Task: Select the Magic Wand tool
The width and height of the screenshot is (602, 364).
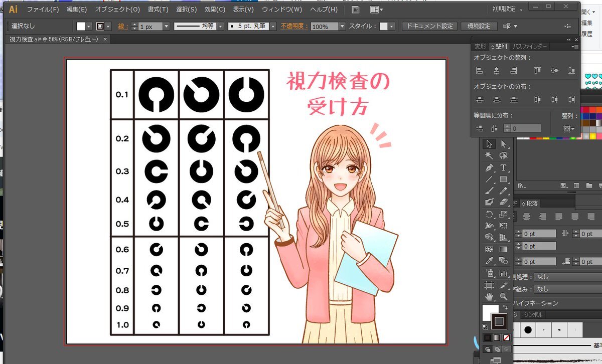Action: 490,156
